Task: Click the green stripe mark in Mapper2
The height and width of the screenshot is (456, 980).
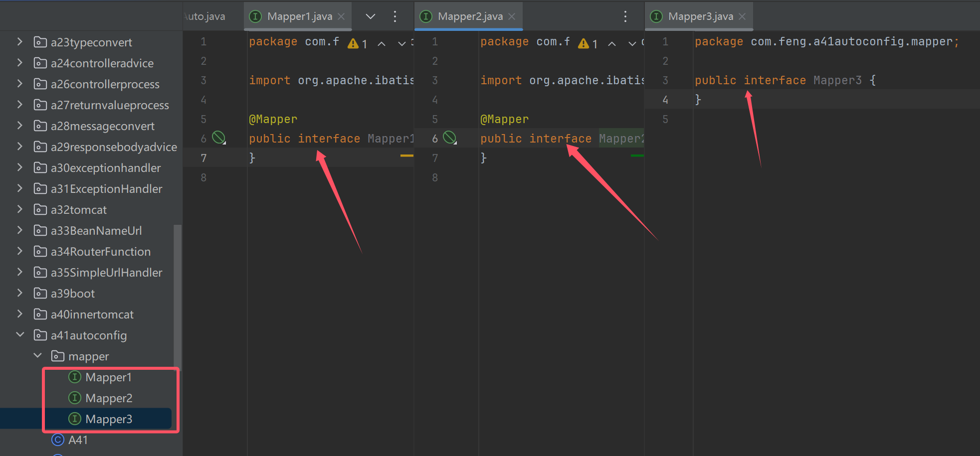Action: 637,155
